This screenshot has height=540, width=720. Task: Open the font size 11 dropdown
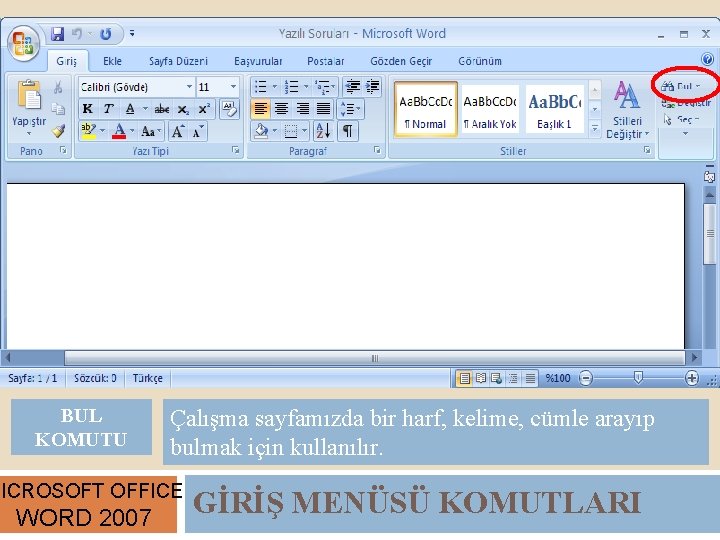tap(233, 87)
